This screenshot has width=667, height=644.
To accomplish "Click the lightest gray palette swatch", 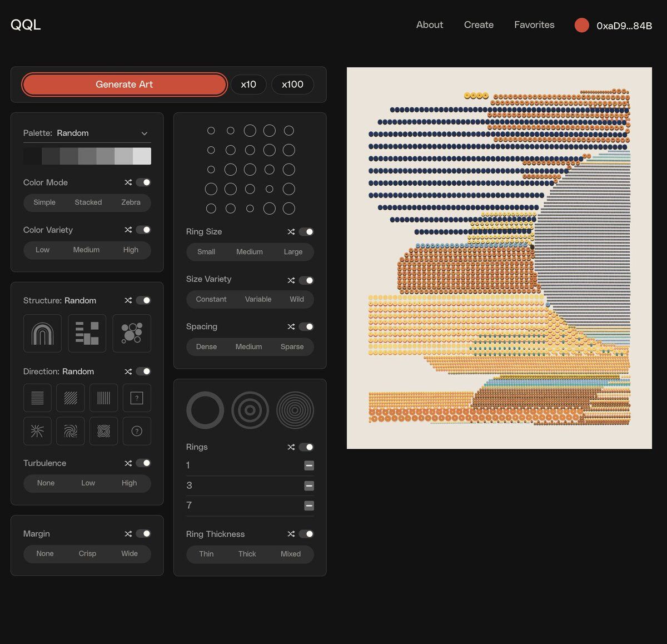I will 142,156.
